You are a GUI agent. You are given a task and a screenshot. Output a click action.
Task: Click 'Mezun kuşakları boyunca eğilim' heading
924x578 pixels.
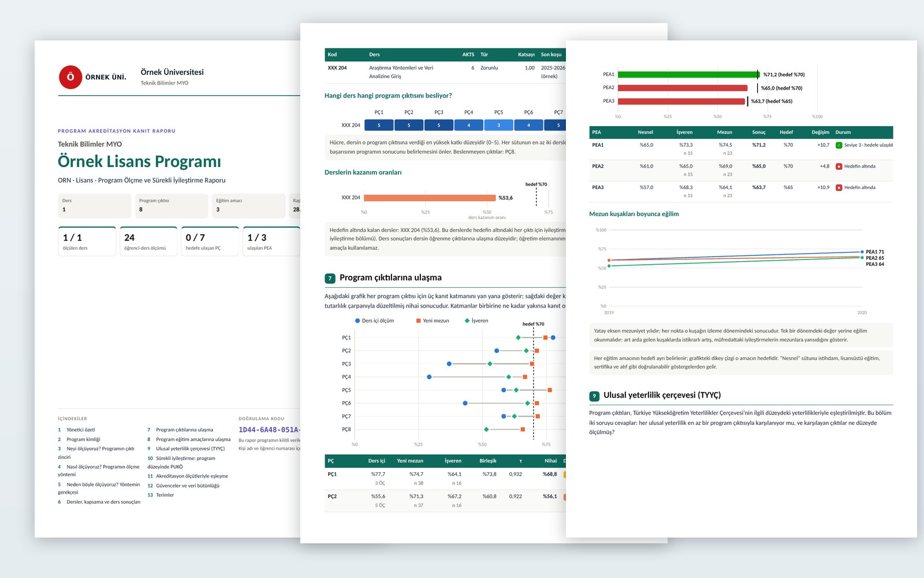click(x=634, y=214)
